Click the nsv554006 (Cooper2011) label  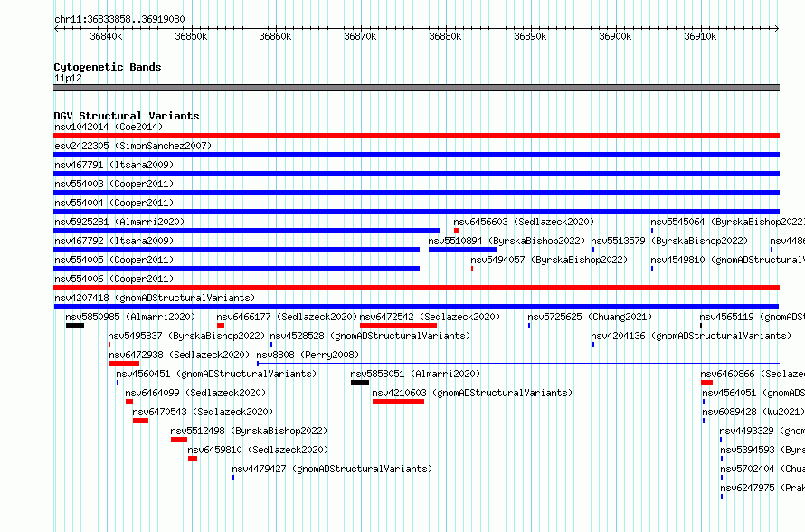(114, 279)
